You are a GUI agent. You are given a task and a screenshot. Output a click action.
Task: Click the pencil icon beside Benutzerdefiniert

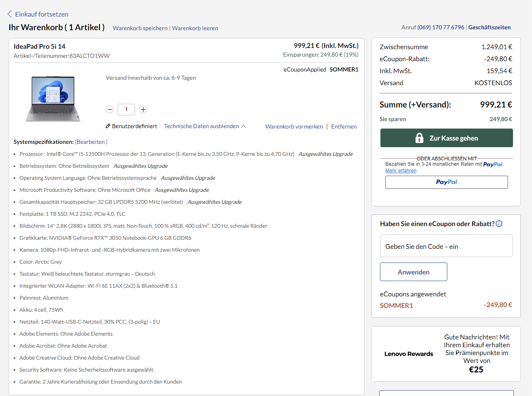coord(108,126)
